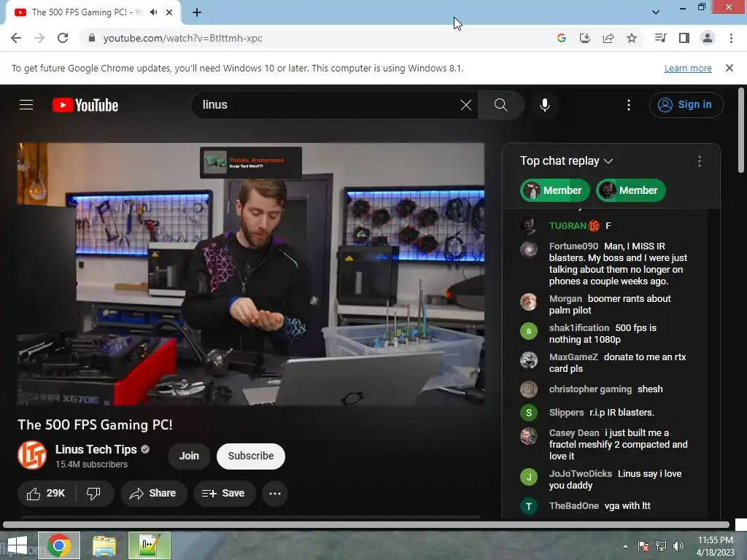This screenshot has height=560, width=747.
Task: Open the chat replay options menu
Action: [x=699, y=161]
